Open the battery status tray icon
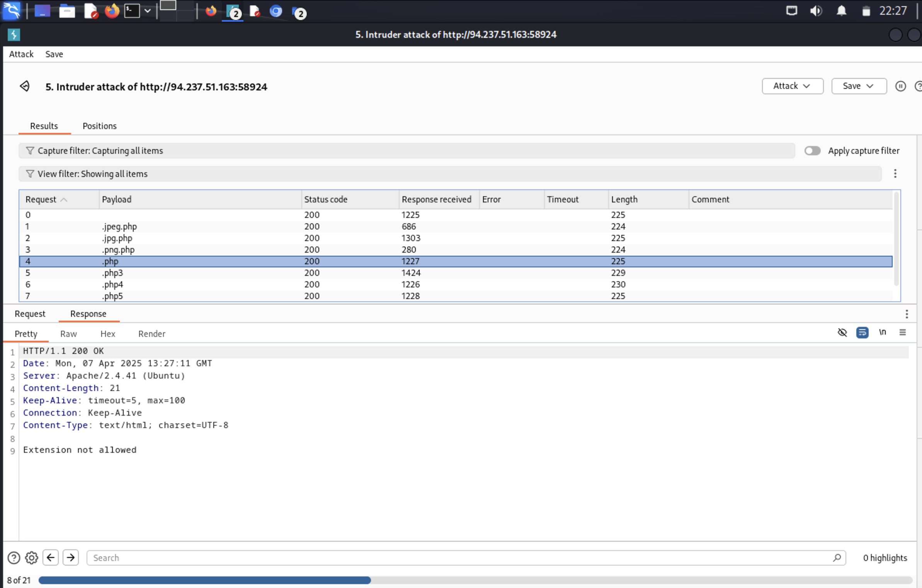922x588 pixels. coord(866,12)
